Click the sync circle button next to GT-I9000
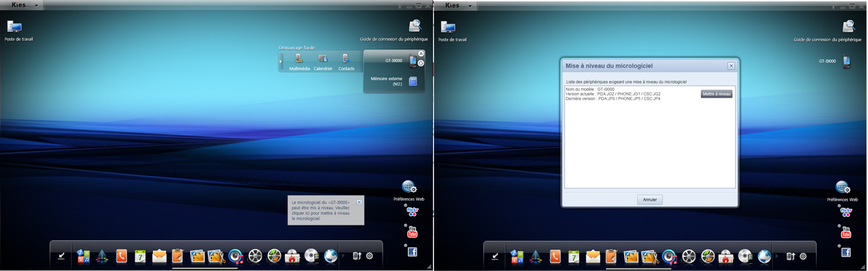The height and width of the screenshot is (271, 868). [x=421, y=64]
